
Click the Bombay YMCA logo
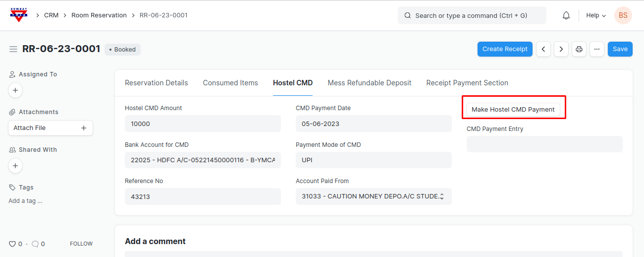19,15
